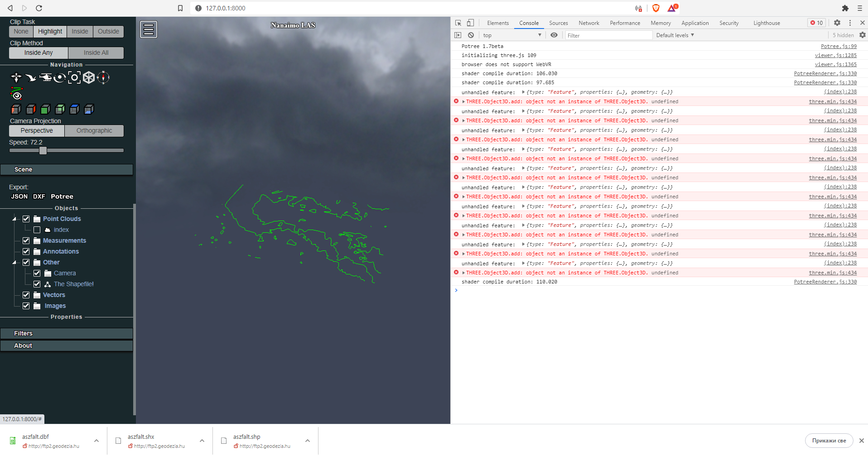Collapse the Point Clouds tree node
Screen dimensions: 868x456
pyautogui.click(x=14, y=219)
